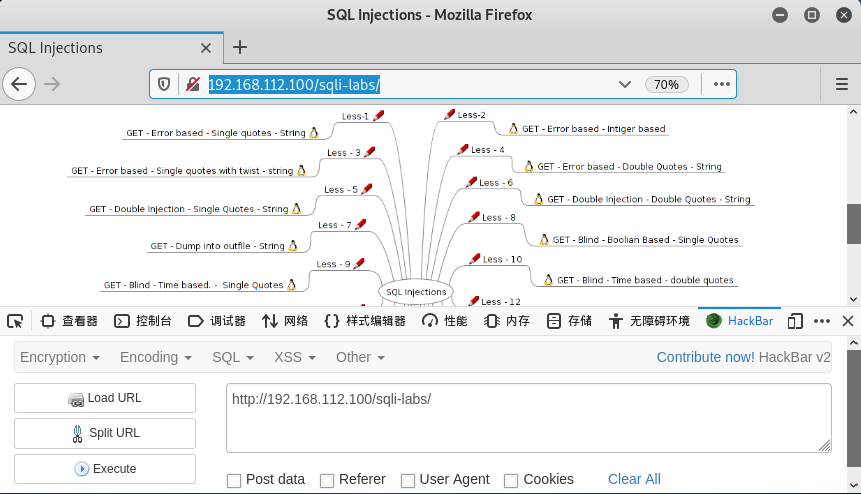Click penguin icon next to Intiger based
This screenshot has width=861, height=494.
pyautogui.click(x=513, y=128)
